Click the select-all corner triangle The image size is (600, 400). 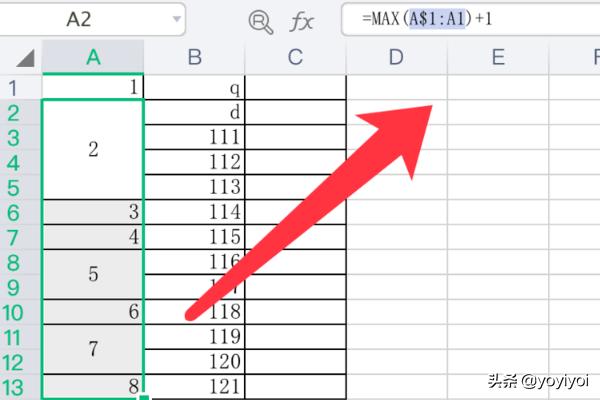24,59
